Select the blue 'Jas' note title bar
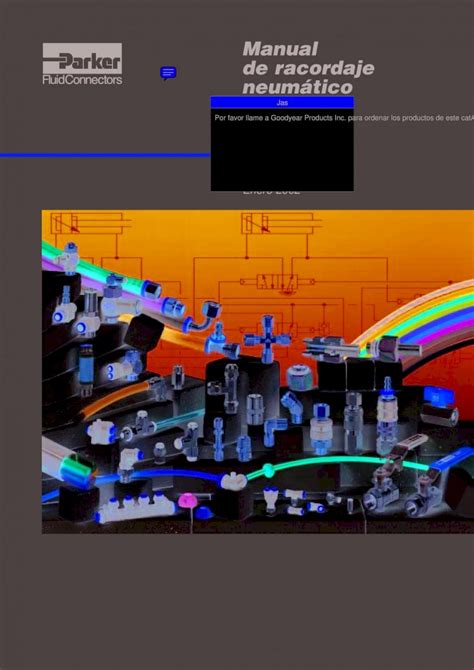This screenshot has height=670, width=474. click(282, 103)
